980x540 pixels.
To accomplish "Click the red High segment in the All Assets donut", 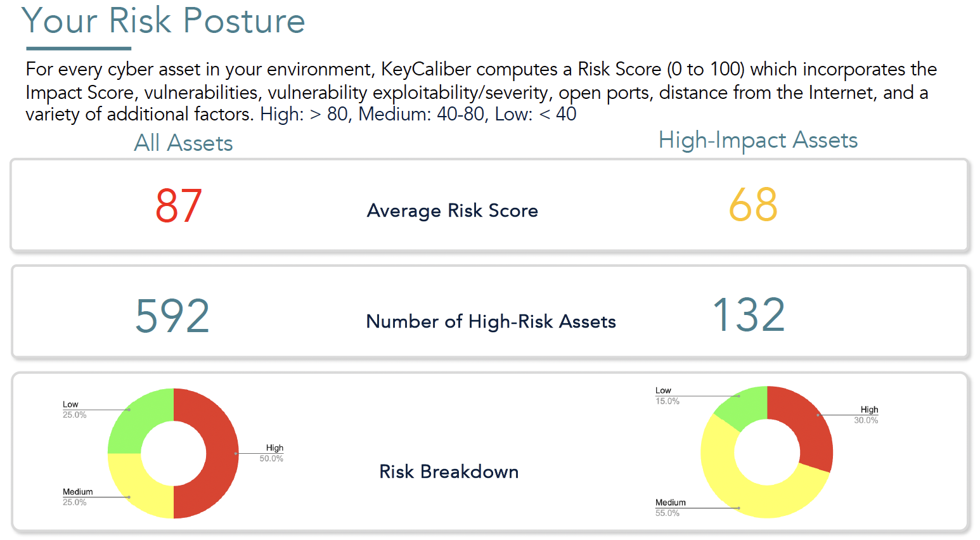I will pos(222,453).
